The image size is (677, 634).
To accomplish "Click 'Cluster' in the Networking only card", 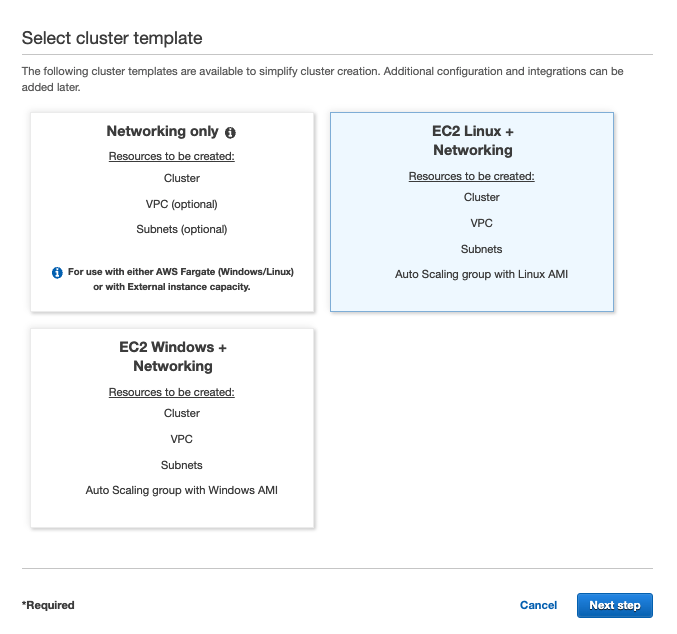I will pyautogui.click(x=182, y=178).
